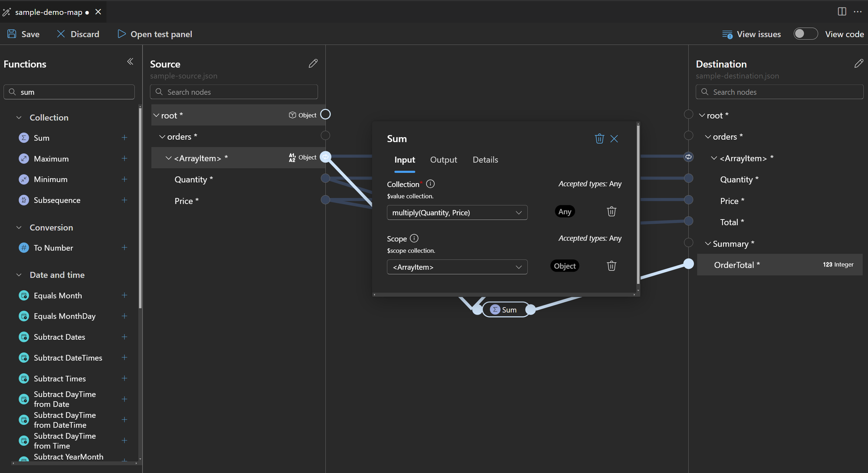
Task: Remove the Scope input with trash icon
Action: (x=611, y=266)
